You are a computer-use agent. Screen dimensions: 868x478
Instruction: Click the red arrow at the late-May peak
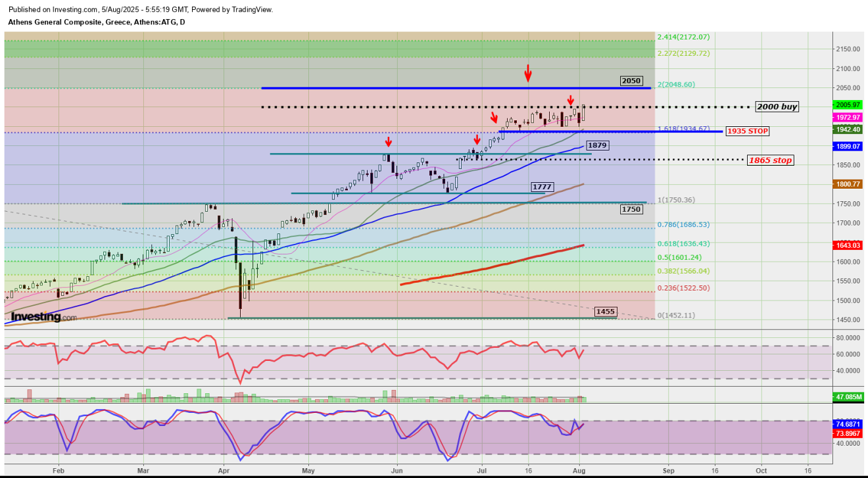389,142
